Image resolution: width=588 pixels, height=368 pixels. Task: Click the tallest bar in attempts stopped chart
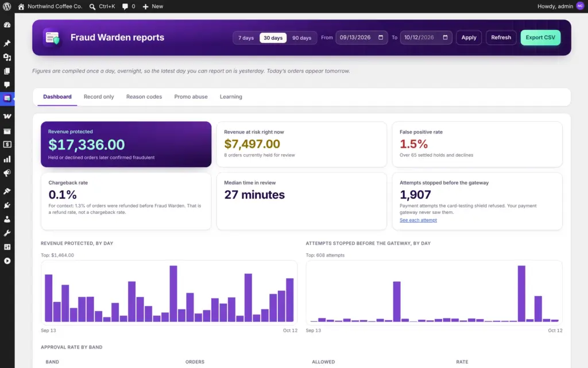tap(521, 294)
